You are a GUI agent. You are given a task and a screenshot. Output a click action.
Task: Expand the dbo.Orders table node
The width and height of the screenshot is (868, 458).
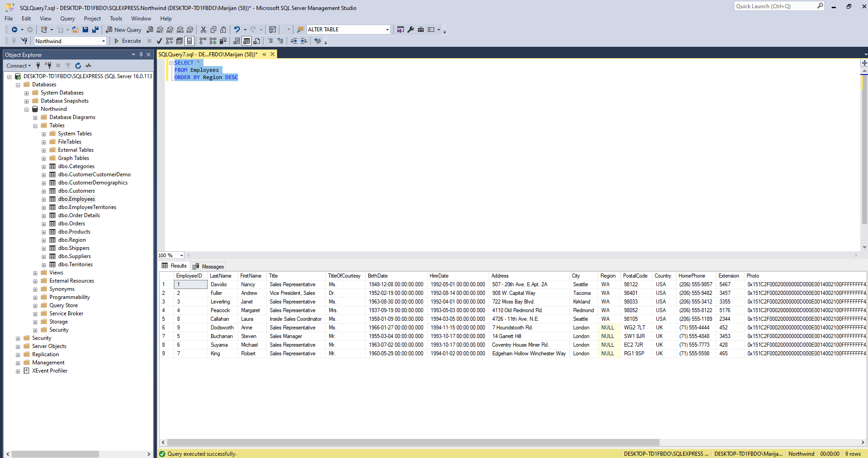[44, 224]
